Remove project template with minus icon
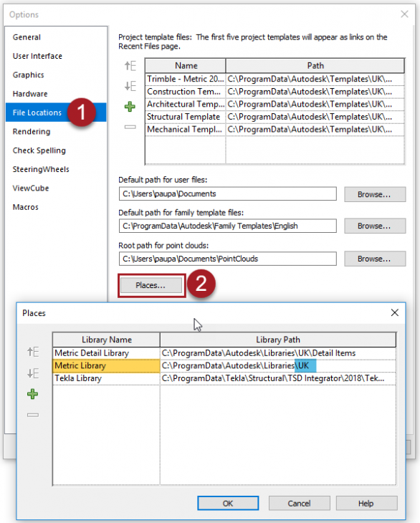This screenshot has width=420, height=523. click(x=130, y=127)
